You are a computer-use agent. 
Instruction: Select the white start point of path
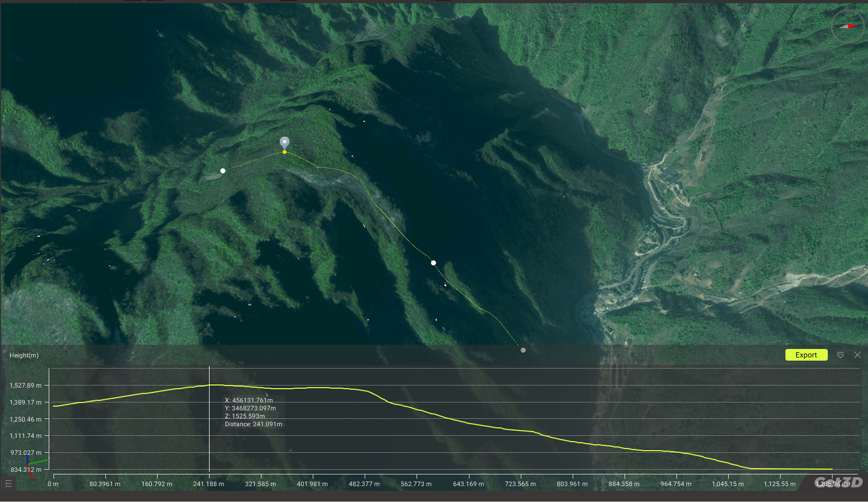[x=223, y=171]
